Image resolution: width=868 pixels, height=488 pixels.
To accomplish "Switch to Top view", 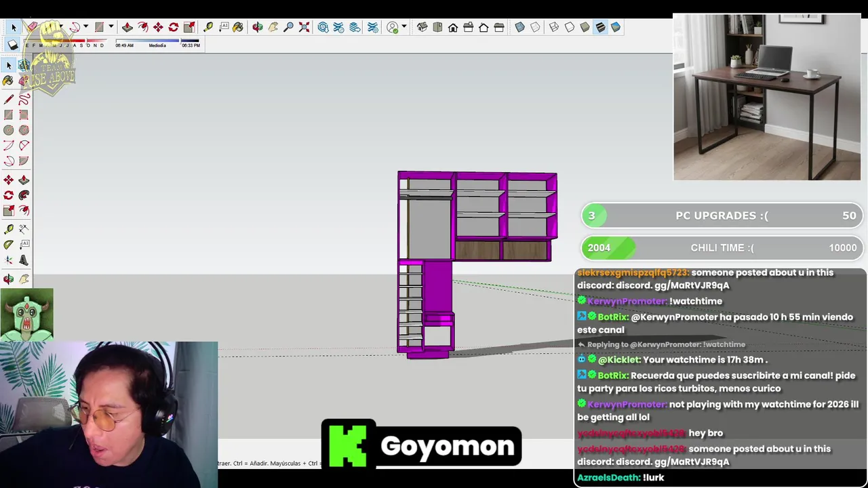I will [437, 27].
